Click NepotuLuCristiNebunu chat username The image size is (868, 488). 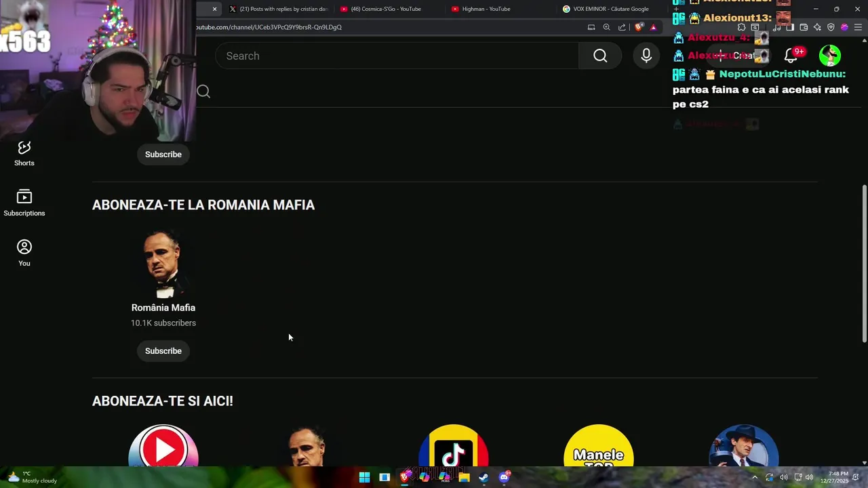coord(783,74)
